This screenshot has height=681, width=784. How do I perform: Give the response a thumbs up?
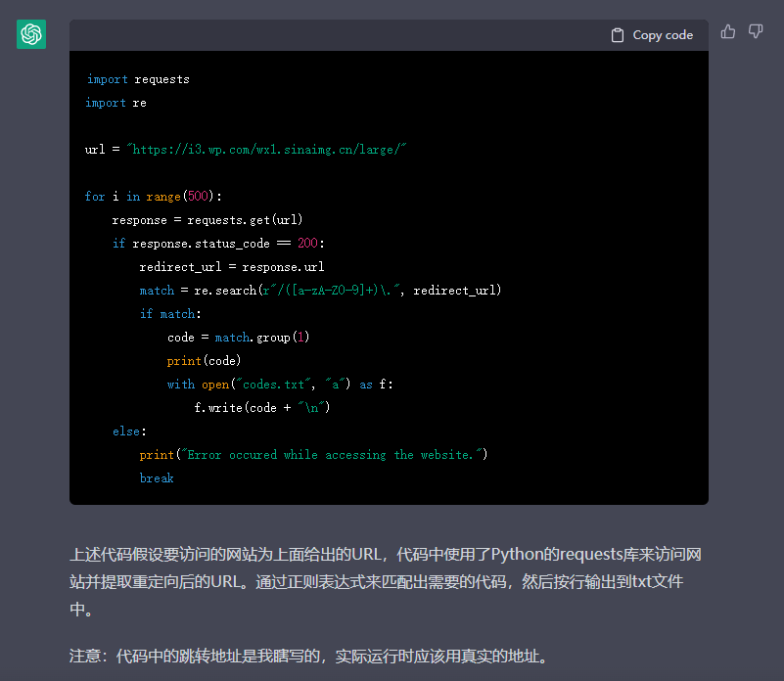pos(728,32)
